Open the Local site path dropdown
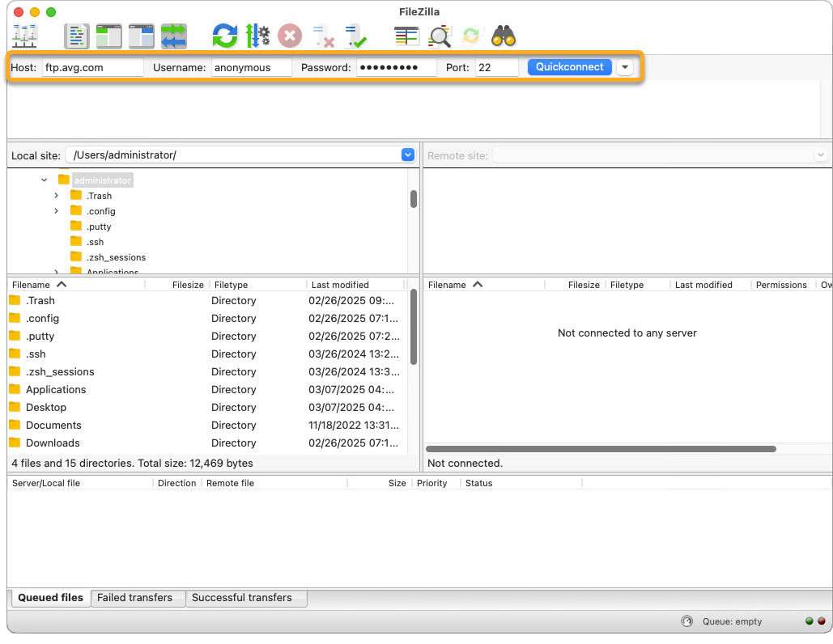Image resolution: width=833 pixels, height=644 pixels. point(408,155)
